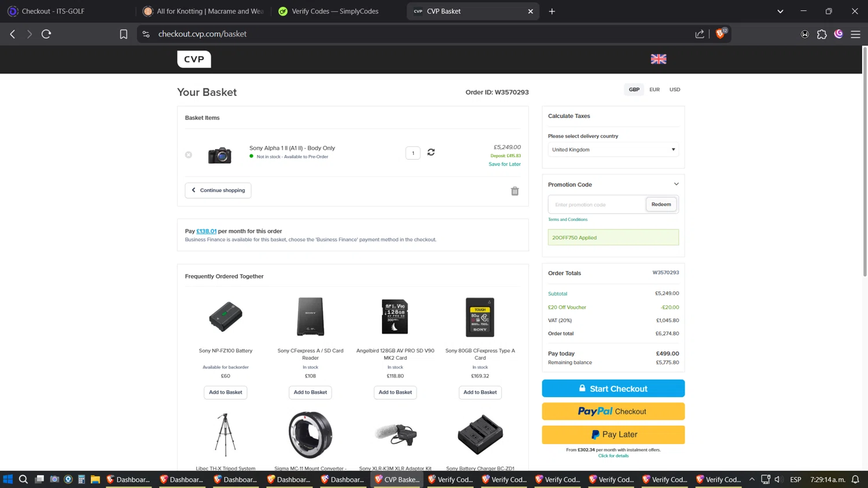868x488 pixels.
Task: Add Sony 80GB CFexpress card to basket
Action: (480, 393)
